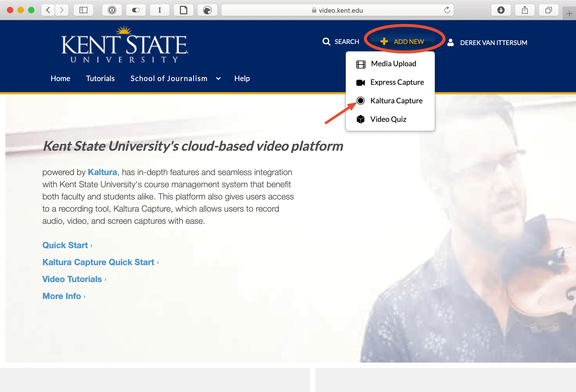Follow the Kaltura link in paragraph
The height and width of the screenshot is (392, 576).
pyautogui.click(x=103, y=172)
